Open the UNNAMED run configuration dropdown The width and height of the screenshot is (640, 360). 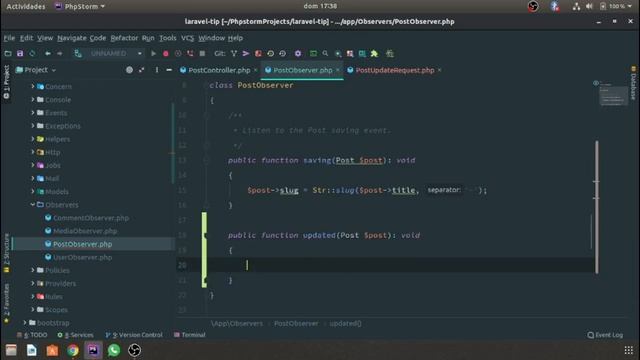click(109, 53)
